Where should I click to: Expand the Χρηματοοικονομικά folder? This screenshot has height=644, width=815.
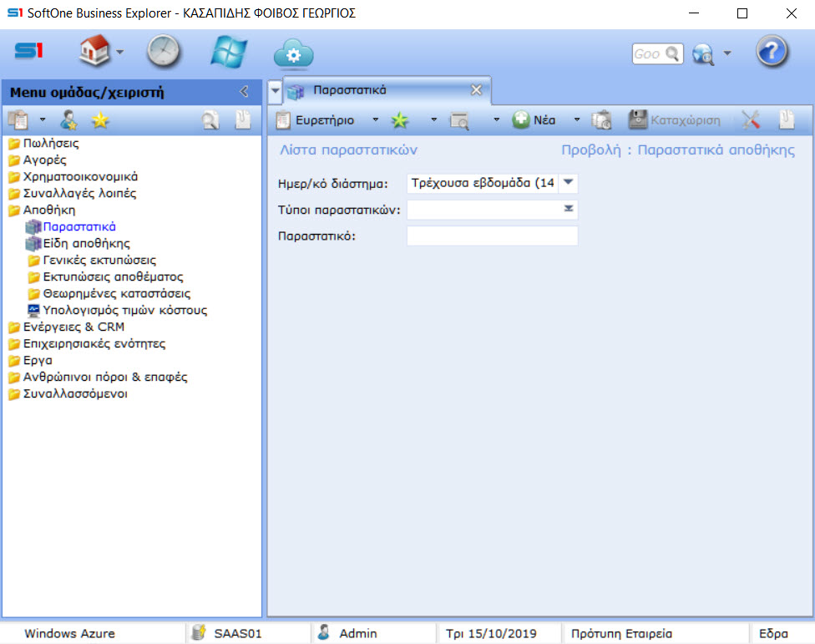click(73, 176)
